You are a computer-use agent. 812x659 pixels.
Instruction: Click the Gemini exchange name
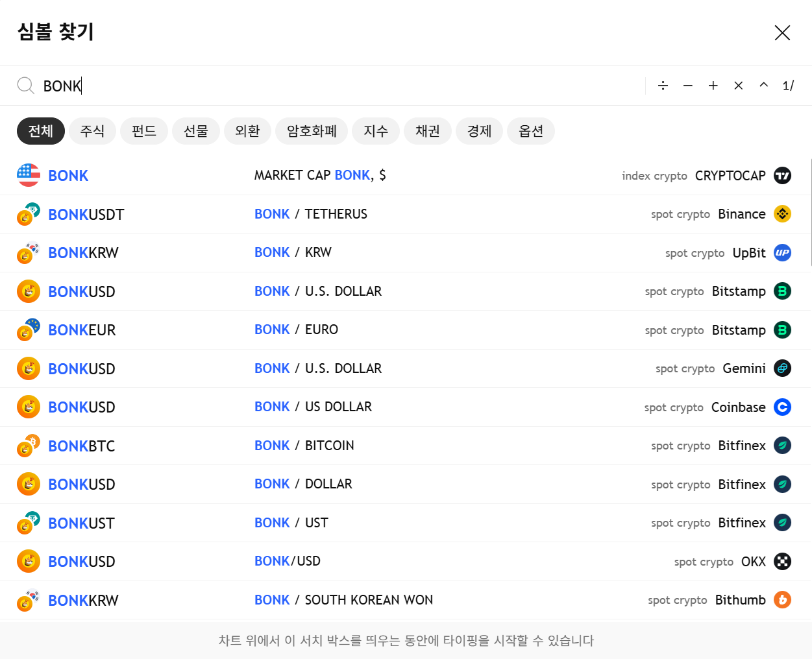(x=744, y=368)
